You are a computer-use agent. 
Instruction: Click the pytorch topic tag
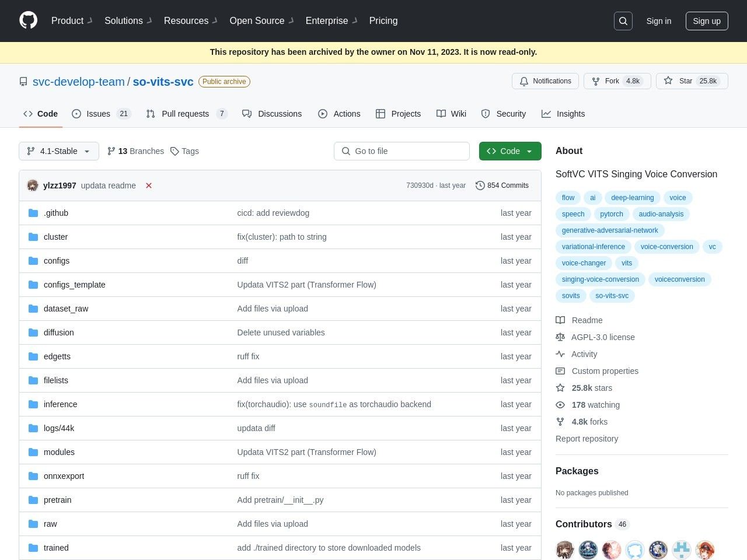point(612,214)
